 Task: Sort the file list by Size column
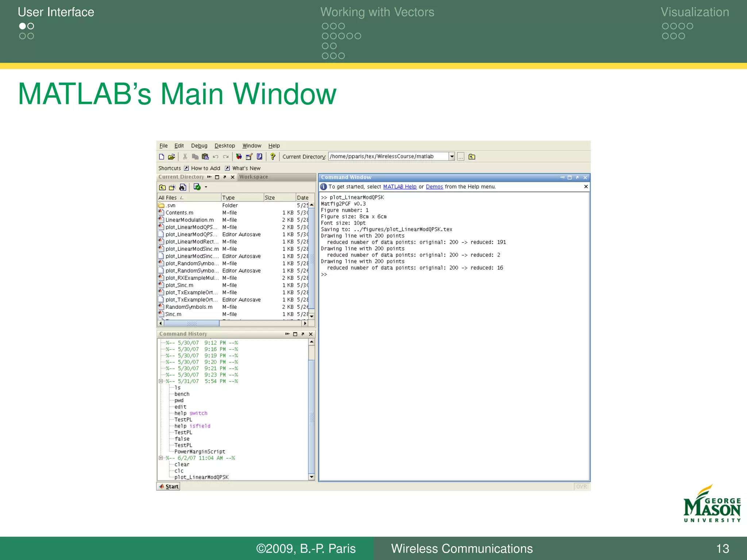(279, 198)
